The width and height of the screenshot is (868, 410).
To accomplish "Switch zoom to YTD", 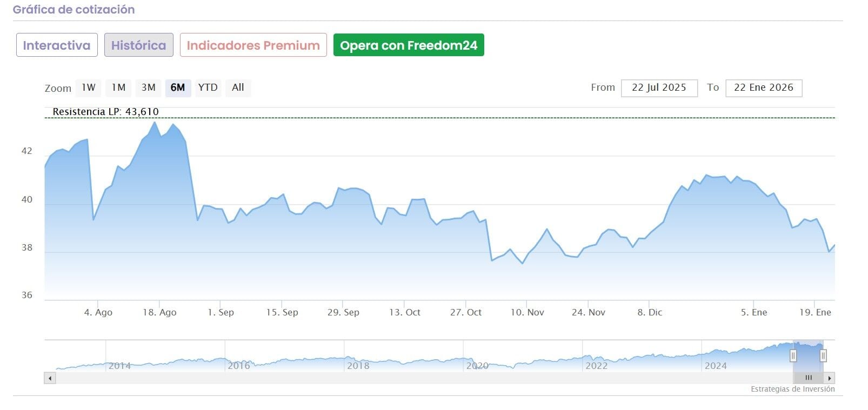I will tap(208, 88).
